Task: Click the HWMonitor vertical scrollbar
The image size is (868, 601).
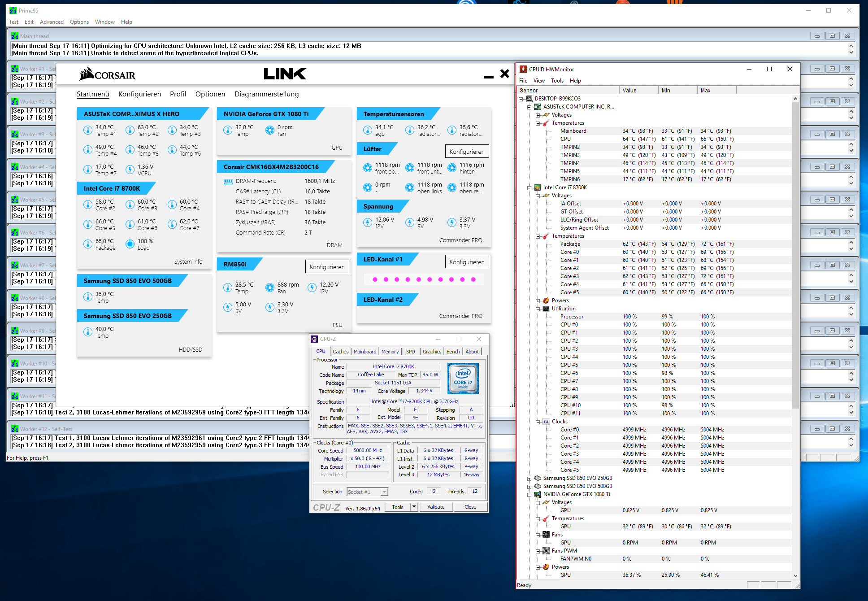Action: point(795,336)
